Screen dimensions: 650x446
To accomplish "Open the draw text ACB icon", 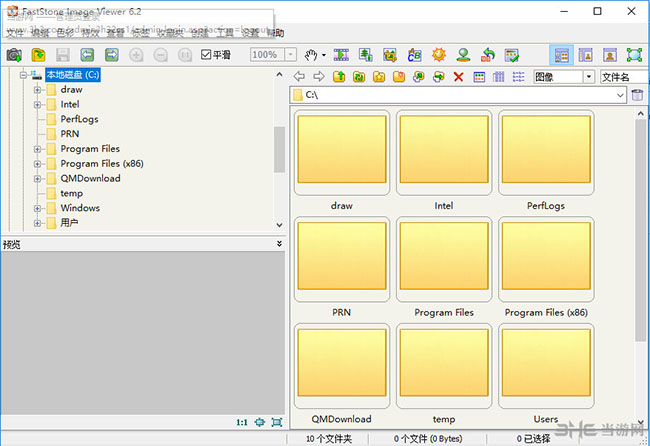I will (x=414, y=55).
